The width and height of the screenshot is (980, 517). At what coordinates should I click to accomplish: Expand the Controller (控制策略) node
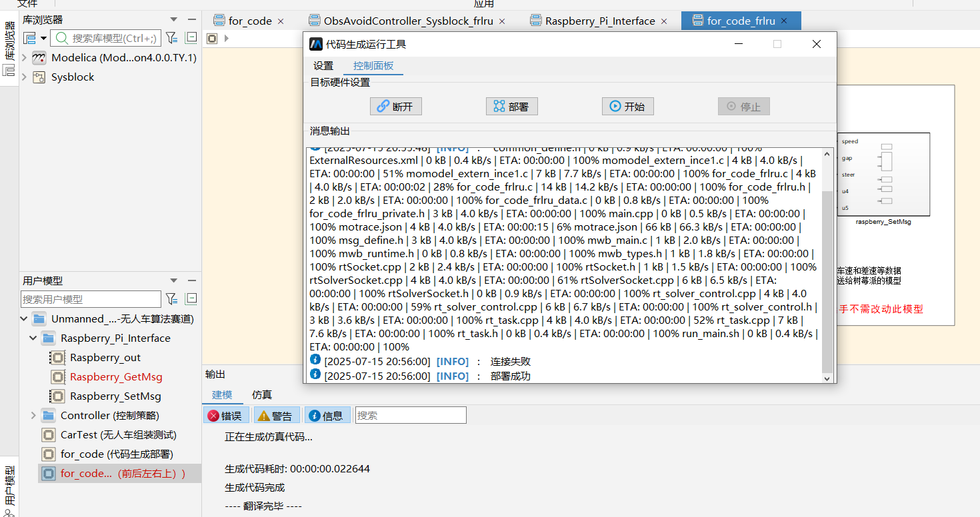[33, 416]
